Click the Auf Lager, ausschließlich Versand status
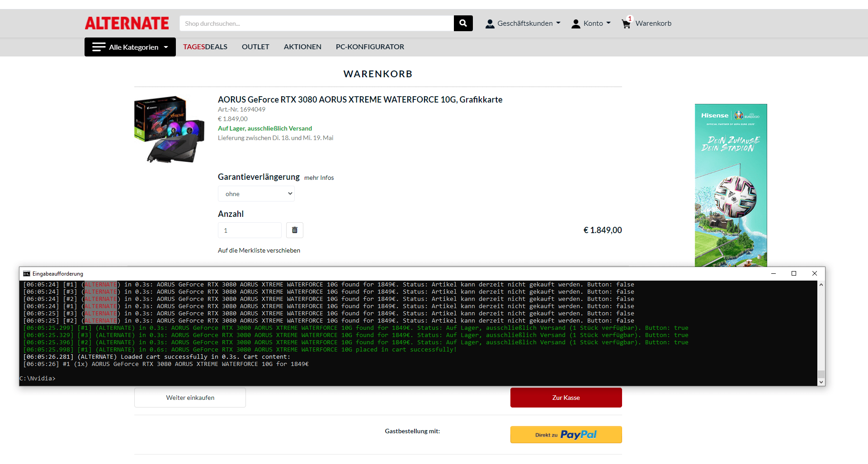This screenshot has width=868, height=464. pyautogui.click(x=265, y=128)
